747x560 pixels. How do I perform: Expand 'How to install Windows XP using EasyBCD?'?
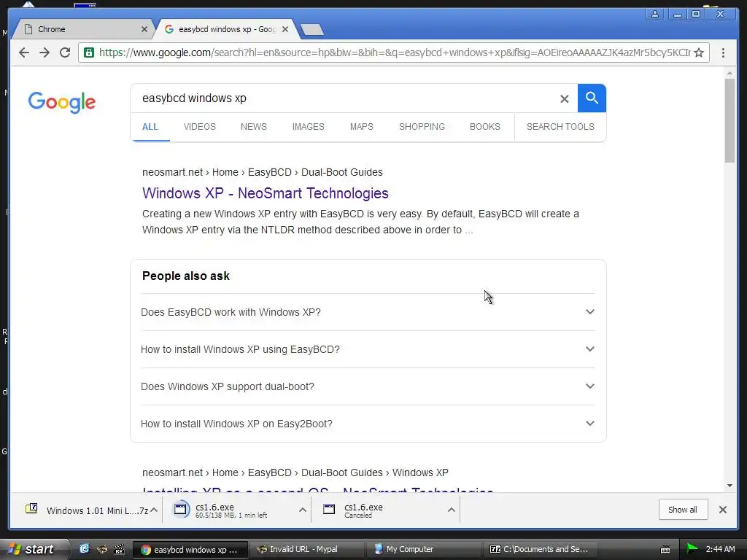368,349
